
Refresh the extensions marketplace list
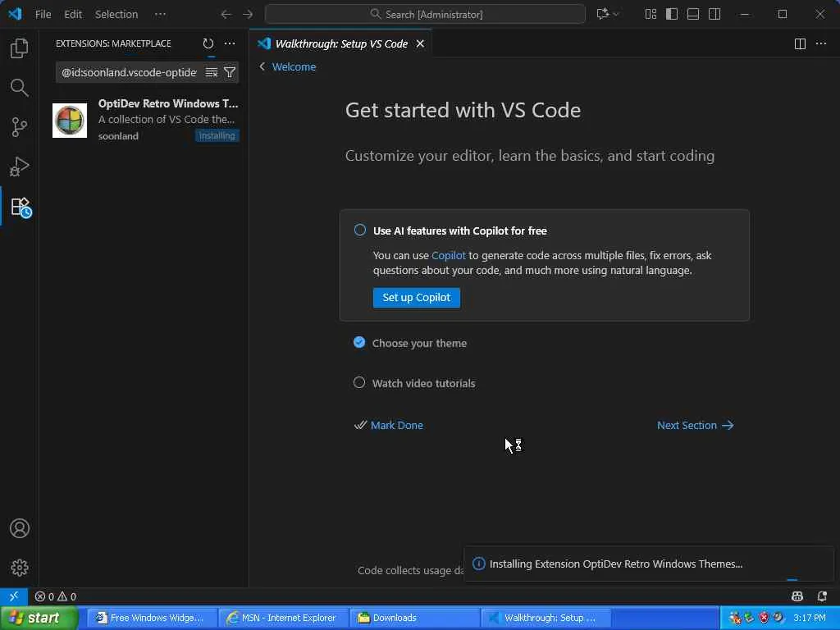pyautogui.click(x=208, y=43)
